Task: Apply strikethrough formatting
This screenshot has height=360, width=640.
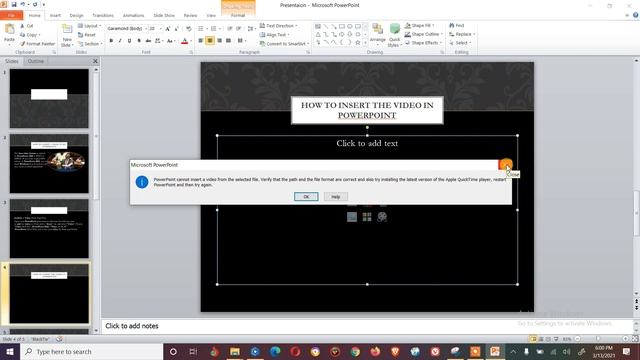Action: [x=148, y=41]
